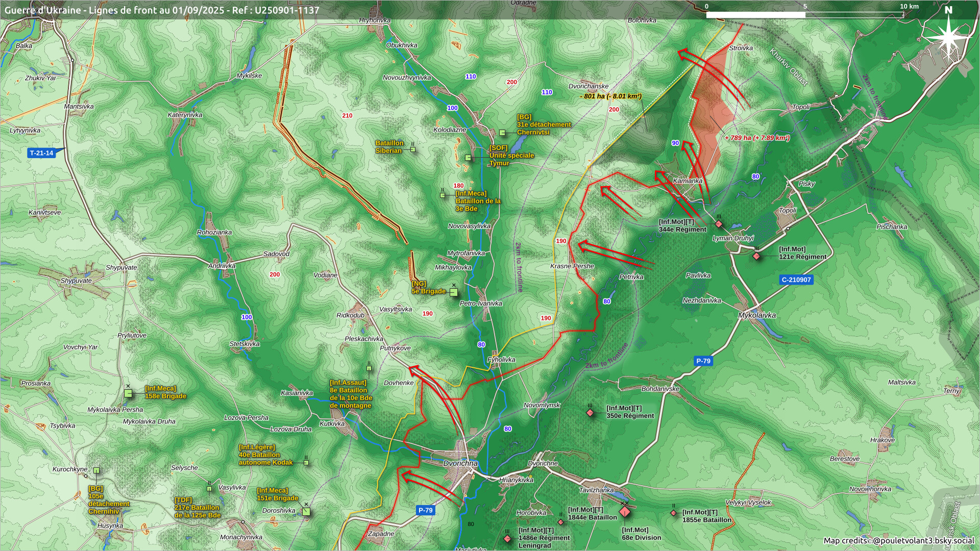980x551 pixels.
Task: Click the P-79 road label near Dvorichna
Action: click(425, 510)
